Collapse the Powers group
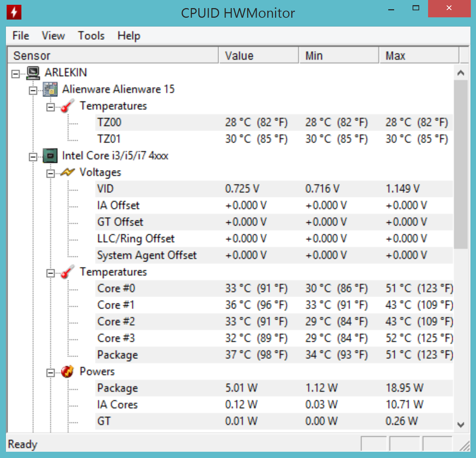The height and width of the screenshot is (458, 476). click(x=50, y=372)
